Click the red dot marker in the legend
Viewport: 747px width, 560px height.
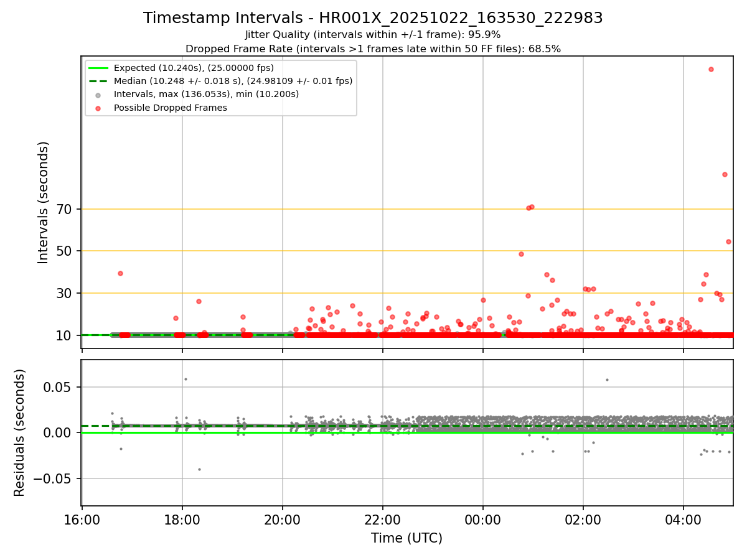(x=98, y=108)
